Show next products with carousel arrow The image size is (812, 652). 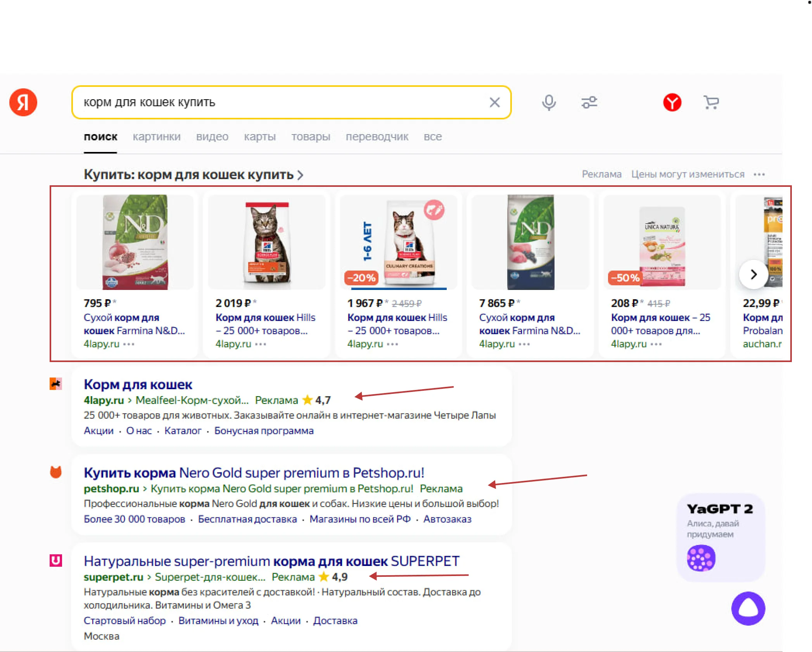[x=753, y=274]
